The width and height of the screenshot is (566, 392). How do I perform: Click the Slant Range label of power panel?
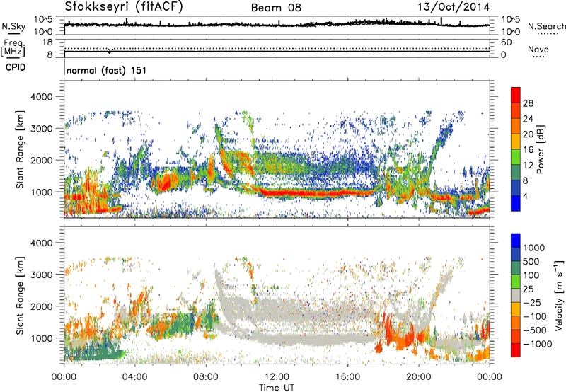click(x=20, y=149)
